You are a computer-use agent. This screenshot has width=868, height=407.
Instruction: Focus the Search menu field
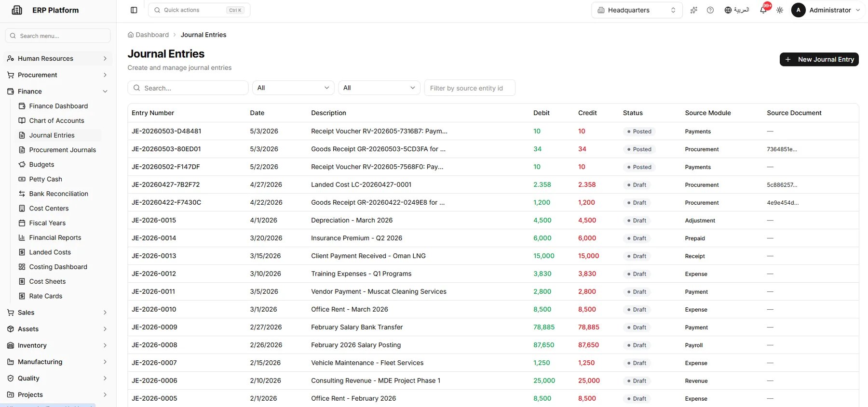click(x=58, y=36)
